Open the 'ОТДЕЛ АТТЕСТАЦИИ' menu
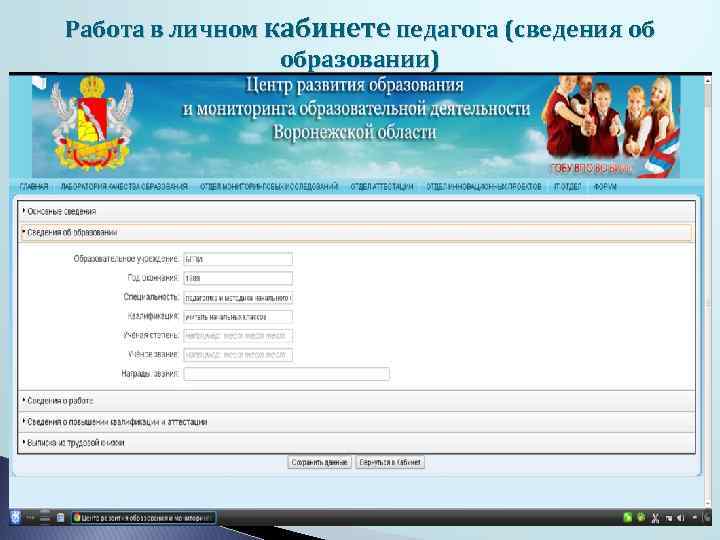Image resolution: width=720 pixels, height=540 pixels. pyautogui.click(x=382, y=186)
